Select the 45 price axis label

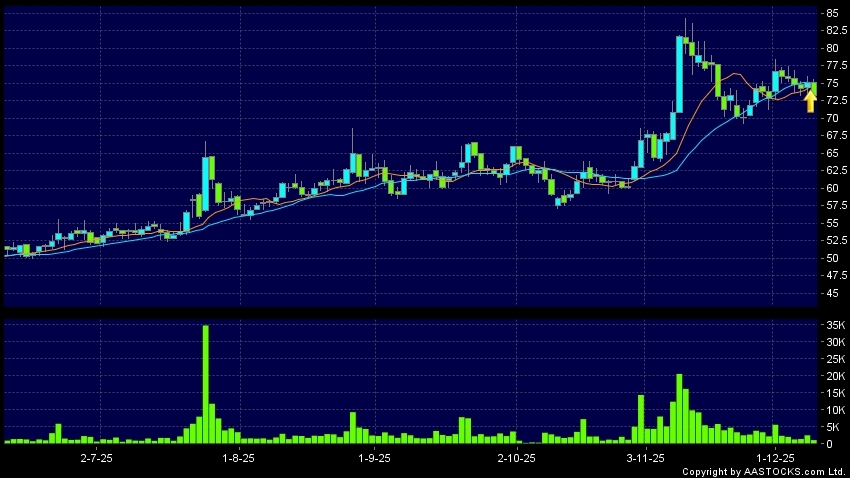pyautogui.click(x=832, y=294)
